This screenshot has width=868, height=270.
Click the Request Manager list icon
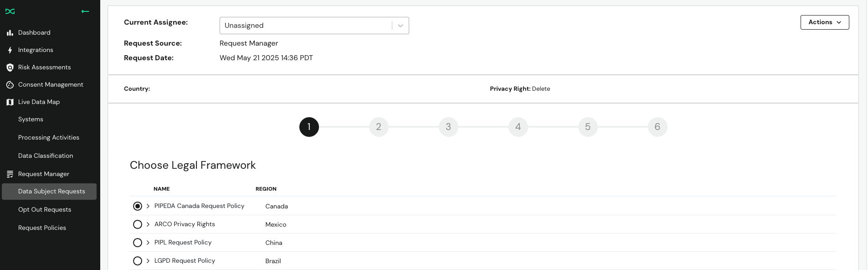click(10, 174)
